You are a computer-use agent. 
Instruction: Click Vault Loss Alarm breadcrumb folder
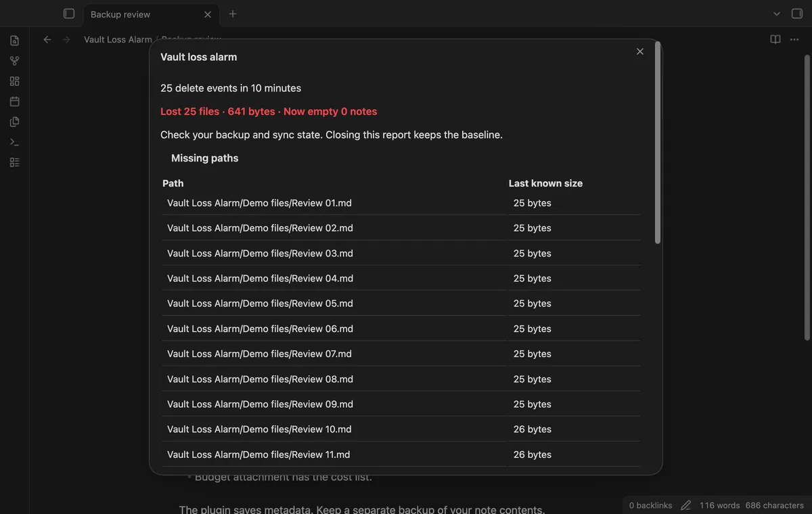pyautogui.click(x=118, y=39)
